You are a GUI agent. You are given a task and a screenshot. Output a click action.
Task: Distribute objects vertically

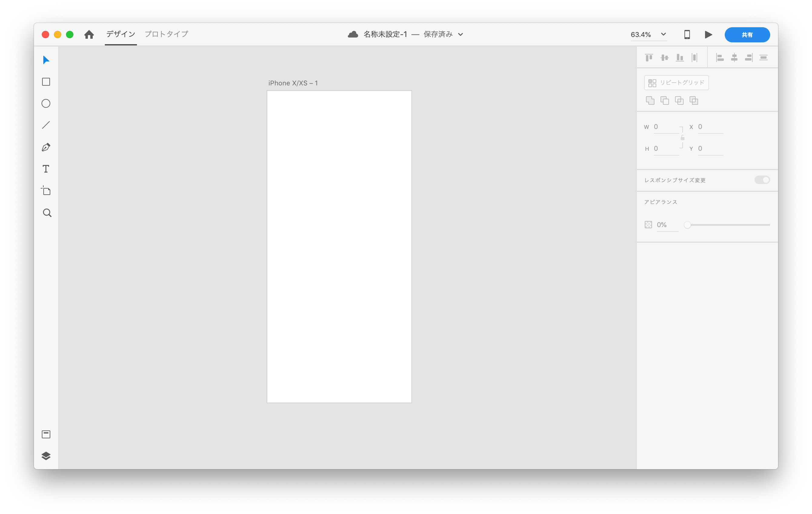tap(764, 58)
